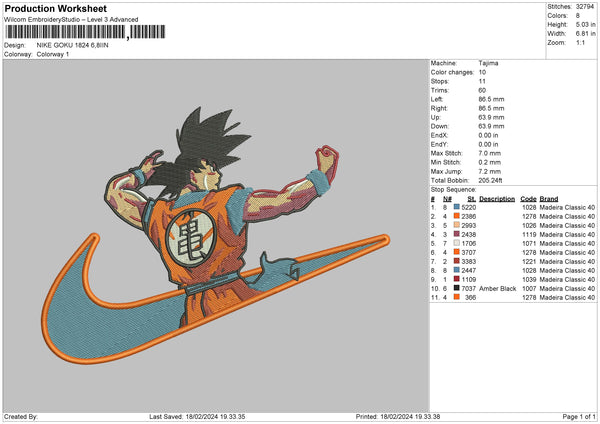The height and width of the screenshot is (424, 600).
Task: Click code "1039" in stop row 9
Action: coord(529,279)
